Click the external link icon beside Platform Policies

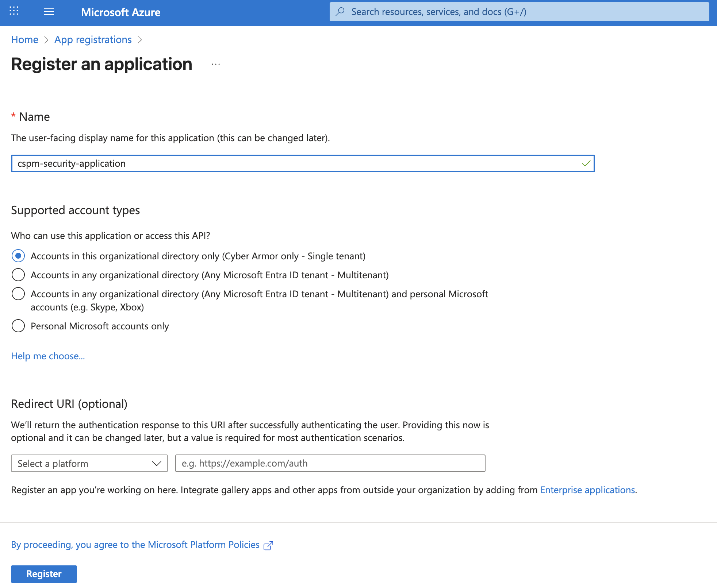tap(268, 545)
